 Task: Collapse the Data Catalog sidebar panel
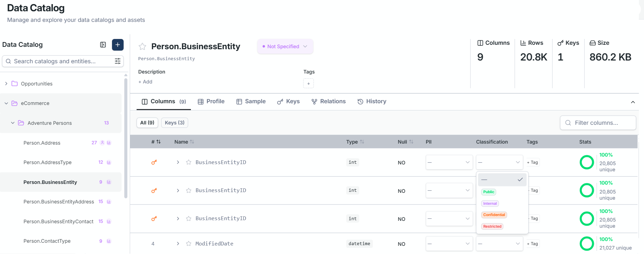(103, 45)
